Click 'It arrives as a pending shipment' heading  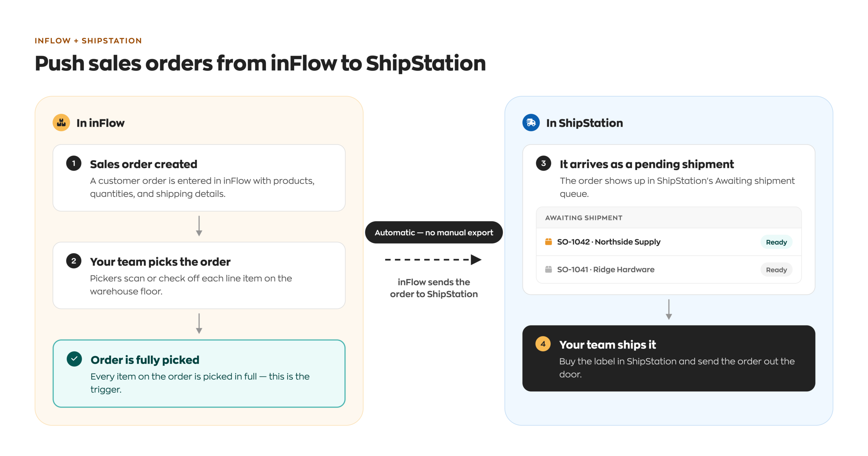coord(647,164)
